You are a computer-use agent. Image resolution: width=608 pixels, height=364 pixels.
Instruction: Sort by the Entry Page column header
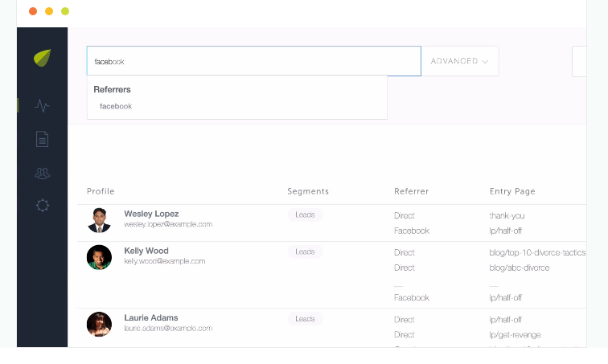[511, 191]
